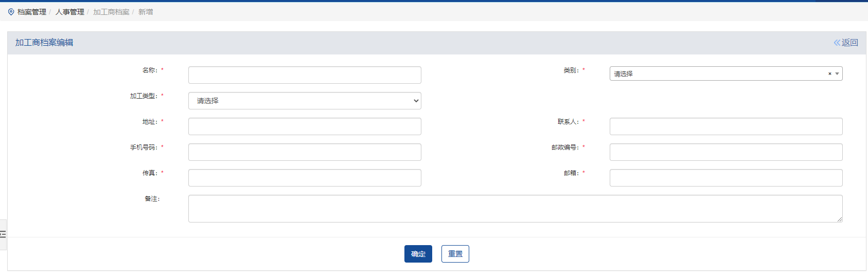Click into the 地址 text field
The width and height of the screenshot is (868, 278).
click(305, 126)
